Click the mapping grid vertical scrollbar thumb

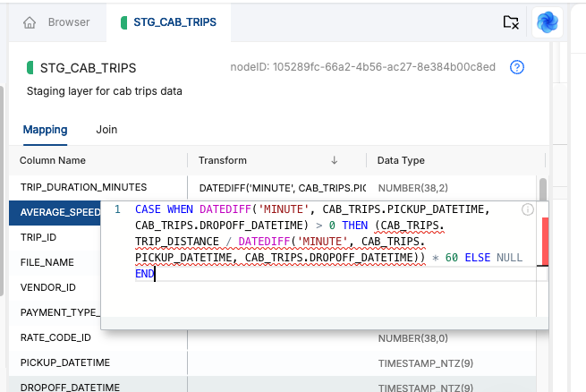point(543,189)
